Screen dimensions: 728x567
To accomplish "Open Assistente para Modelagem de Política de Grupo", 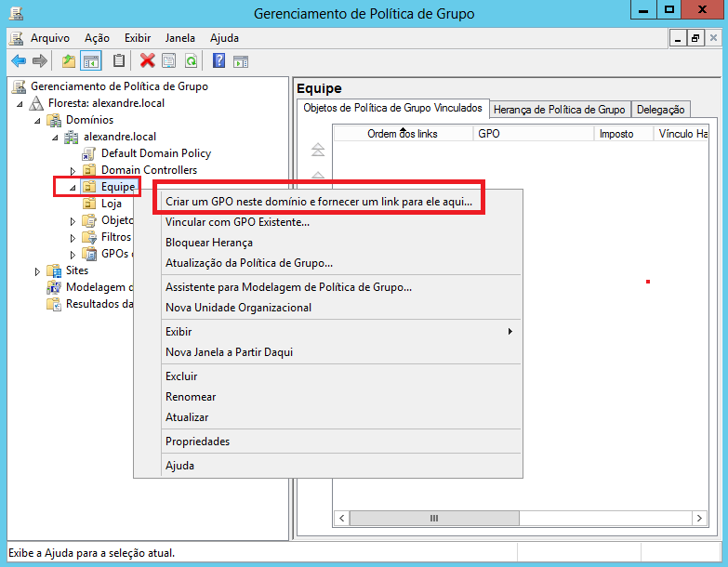I will point(341,287).
